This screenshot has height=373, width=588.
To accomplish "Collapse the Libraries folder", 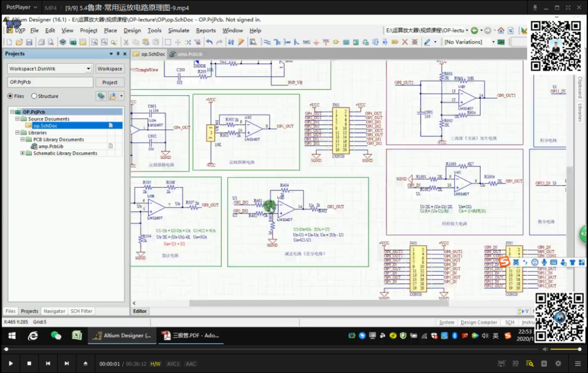I will (17, 133).
